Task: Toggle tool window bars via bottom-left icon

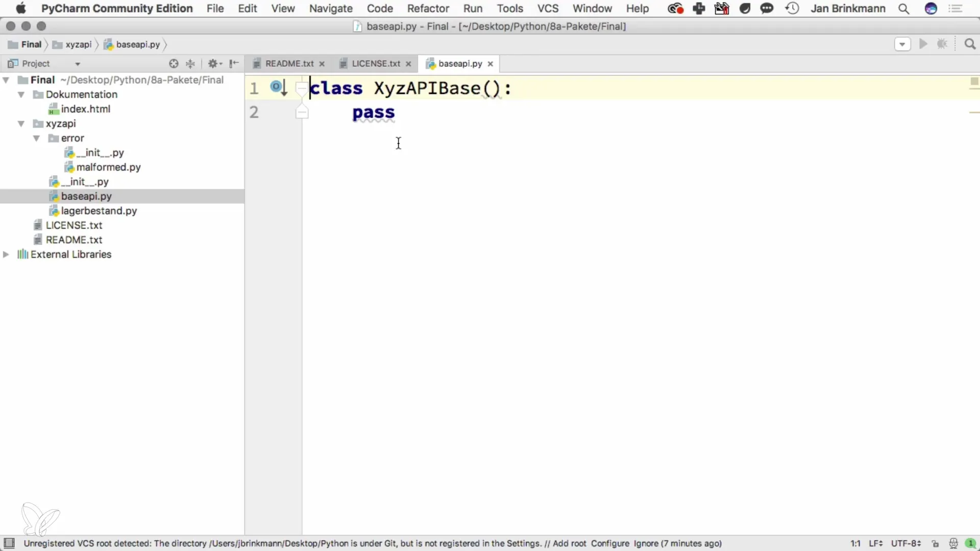Action: tap(9, 543)
